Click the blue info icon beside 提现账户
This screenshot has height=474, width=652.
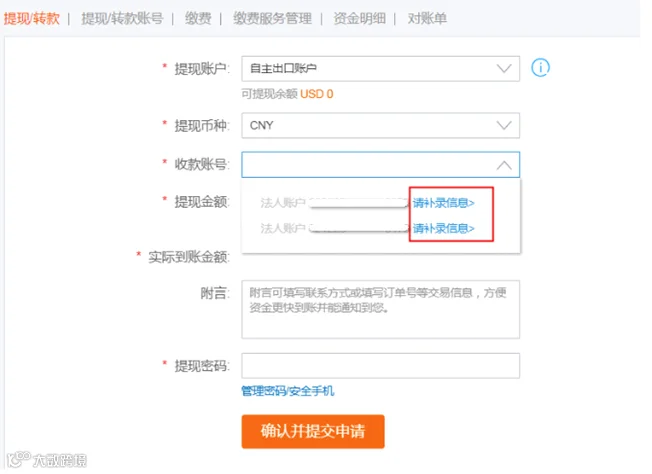(540, 67)
